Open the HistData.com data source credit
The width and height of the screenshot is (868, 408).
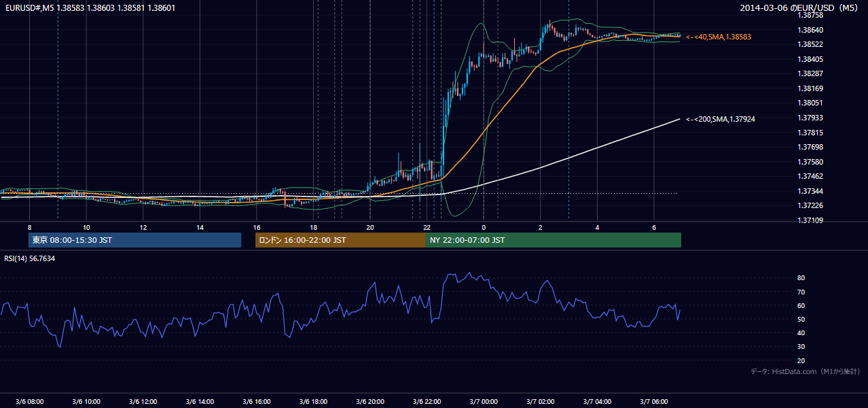[x=806, y=371]
